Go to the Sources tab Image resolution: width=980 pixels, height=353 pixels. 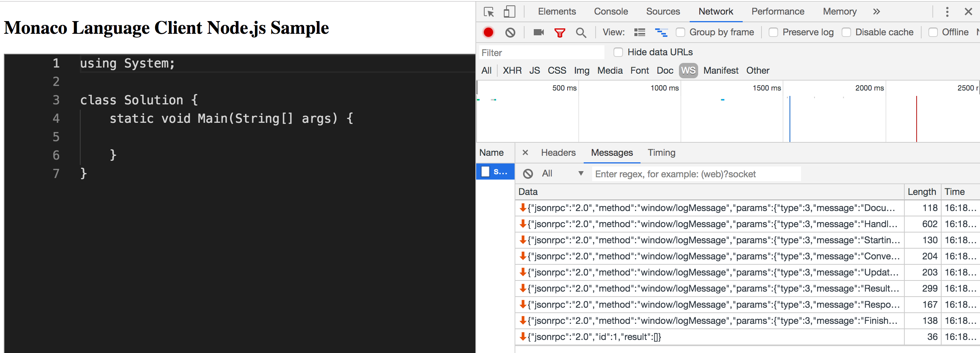663,12
